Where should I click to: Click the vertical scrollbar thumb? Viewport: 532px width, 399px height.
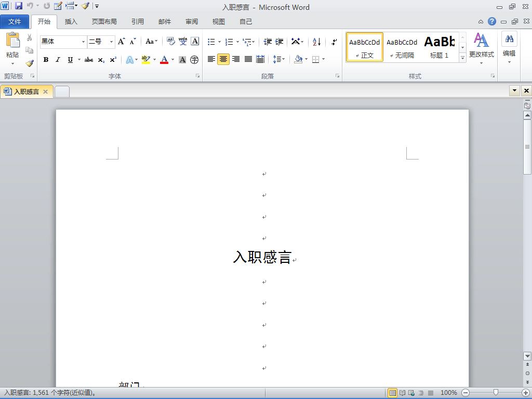coord(527,147)
